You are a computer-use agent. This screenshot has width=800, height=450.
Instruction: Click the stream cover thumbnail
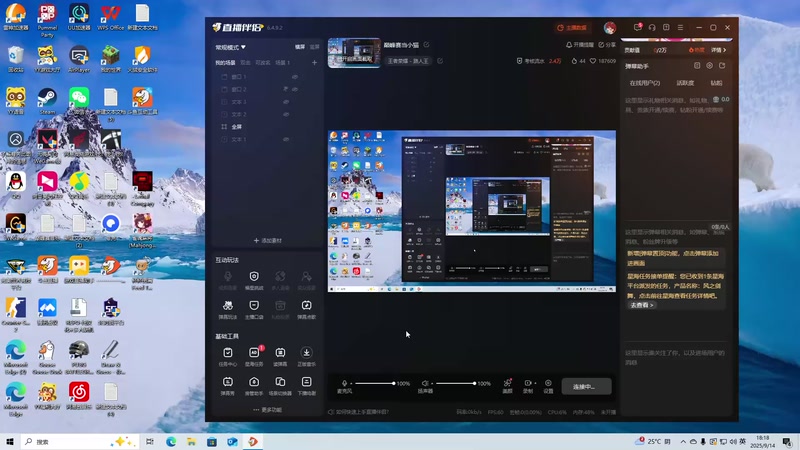354,53
